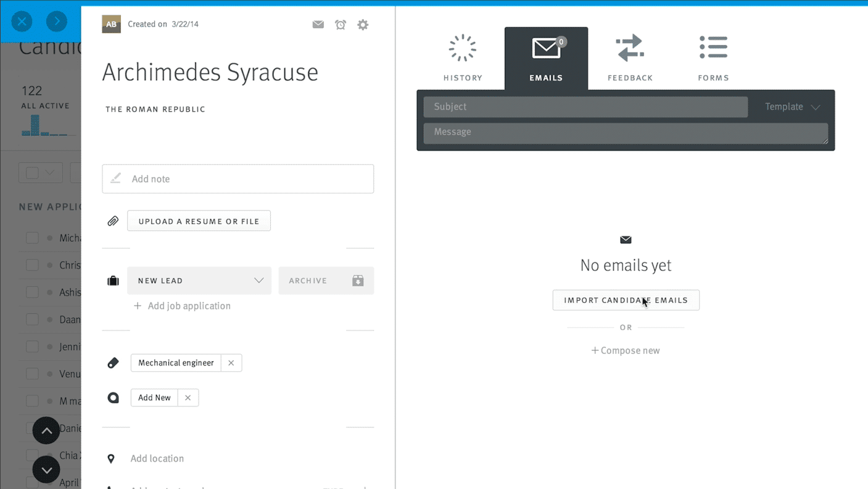Image resolution: width=868 pixels, height=489 pixels.
Task: Check the Jenni… candidate row checkbox
Action: click(32, 347)
